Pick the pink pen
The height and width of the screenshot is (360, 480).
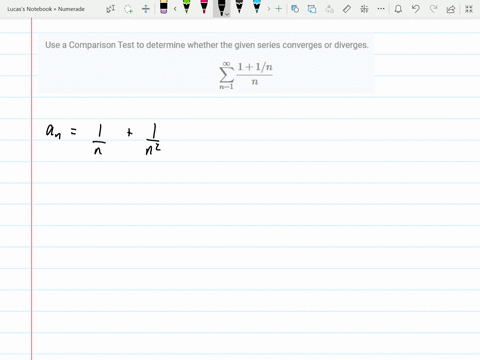pyautogui.click(x=204, y=7)
